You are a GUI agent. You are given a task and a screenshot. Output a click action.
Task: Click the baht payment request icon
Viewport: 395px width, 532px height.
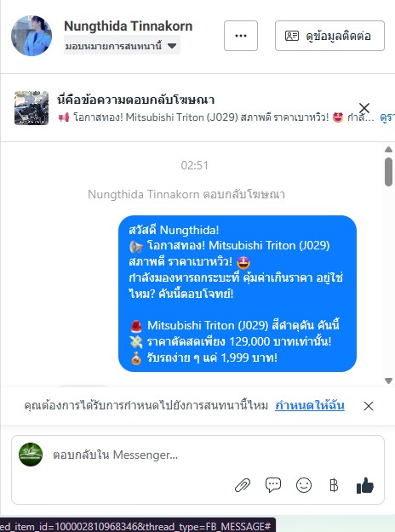pos(334,485)
